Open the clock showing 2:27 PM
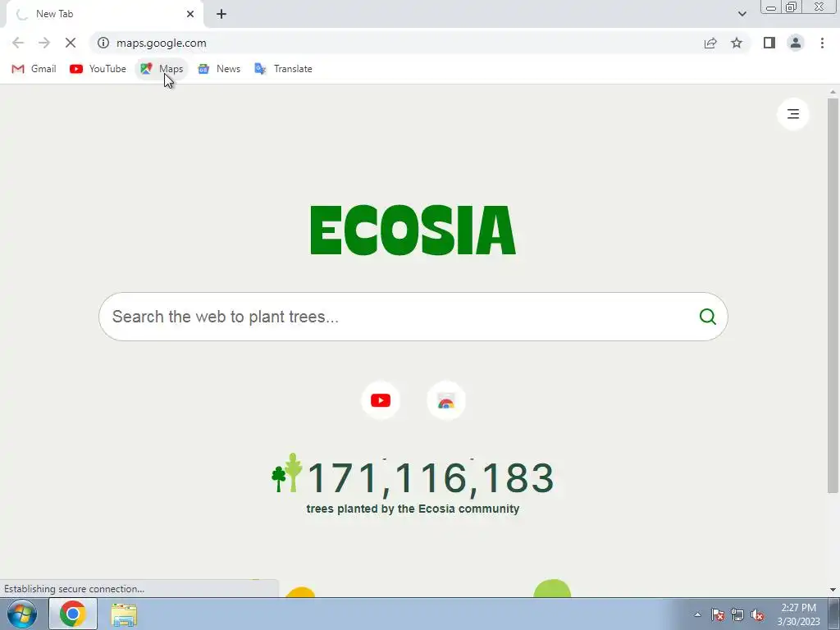Viewport: 840px width, 630px height. 798,614
